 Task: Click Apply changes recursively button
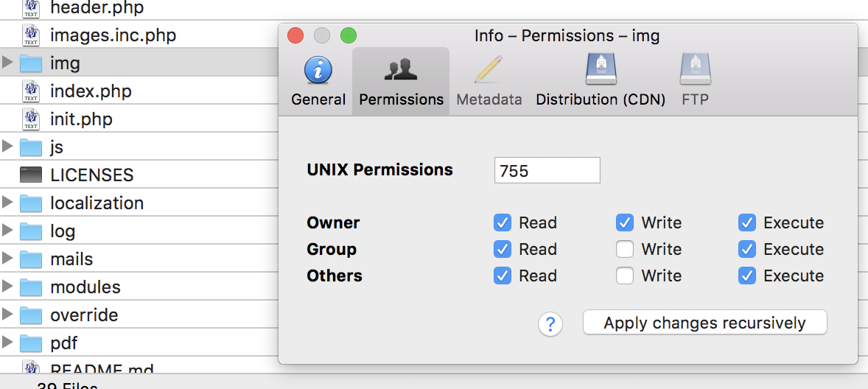(x=704, y=323)
